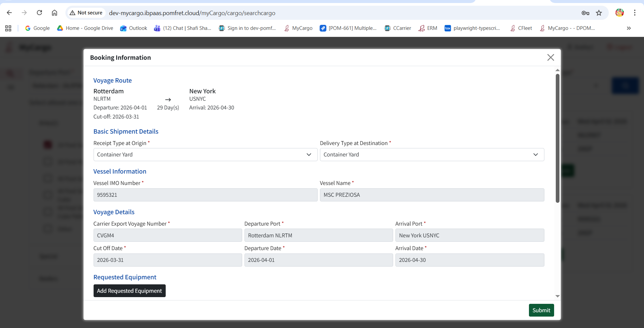Open the password manager key icon
This screenshot has width=644, height=328.
click(x=585, y=13)
